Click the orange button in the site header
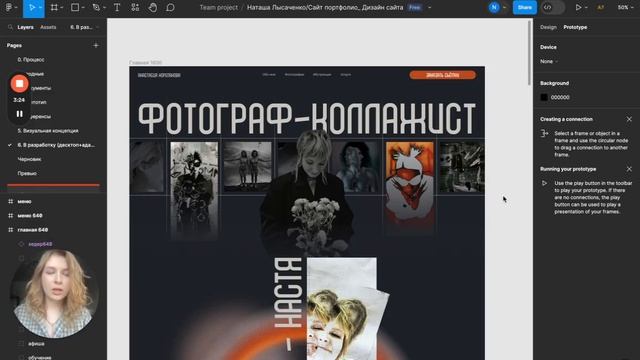The height and width of the screenshot is (360, 640). [x=442, y=75]
